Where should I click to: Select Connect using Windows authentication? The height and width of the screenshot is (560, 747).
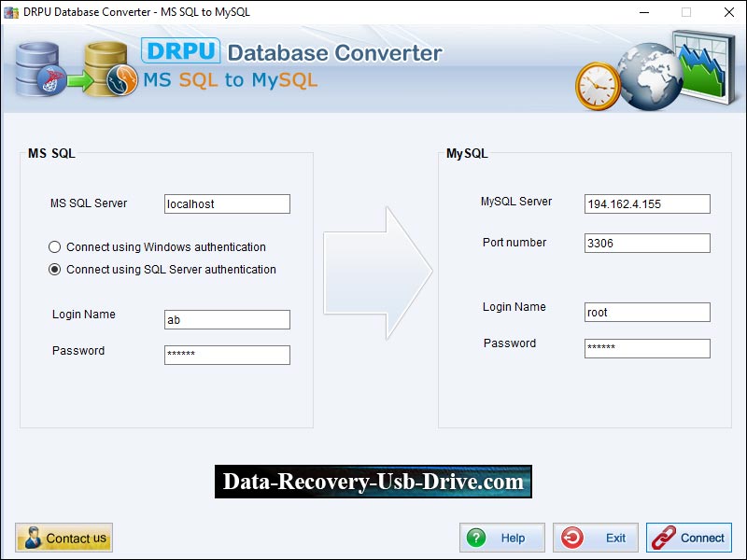point(54,247)
